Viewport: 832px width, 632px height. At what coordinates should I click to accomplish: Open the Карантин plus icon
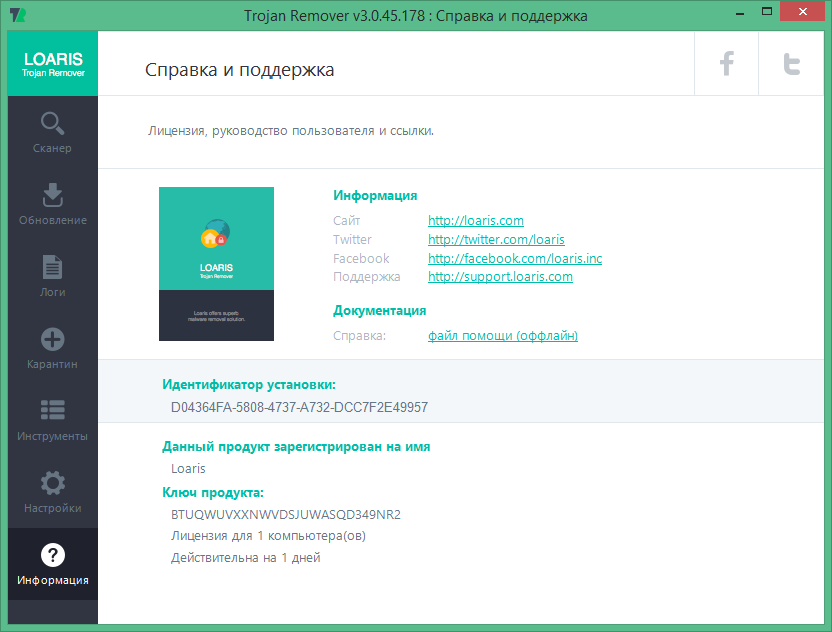pyautogui.click(x=53, y=339)
